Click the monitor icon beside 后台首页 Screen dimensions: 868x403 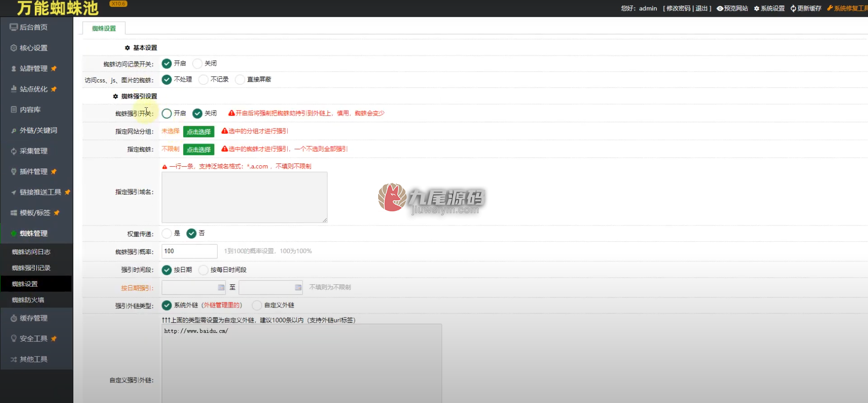tap(14, 27)
